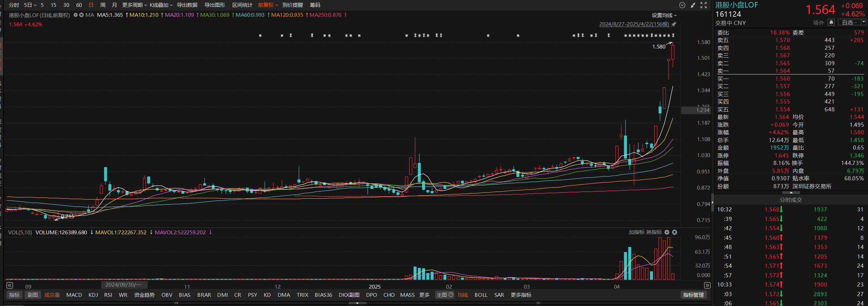
Task: Open the 设置均线 moving average dropdown
Action: click(664, 15)
